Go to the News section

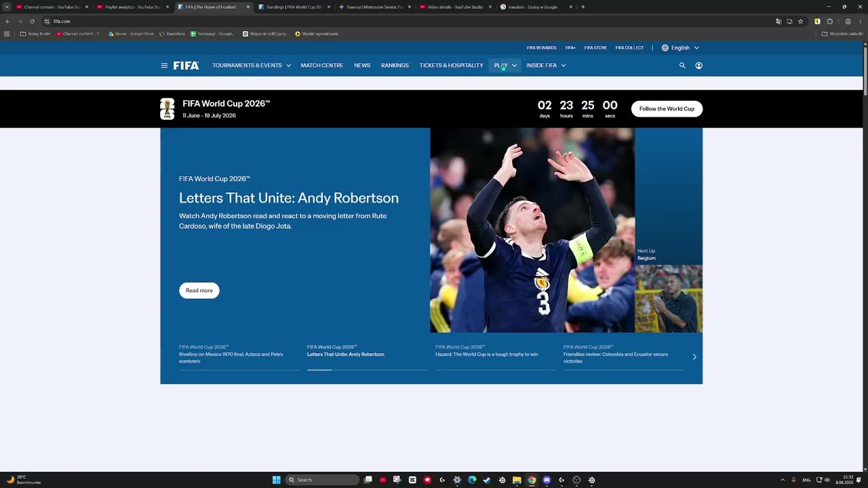pyautogui.click(x=362, y=66)
